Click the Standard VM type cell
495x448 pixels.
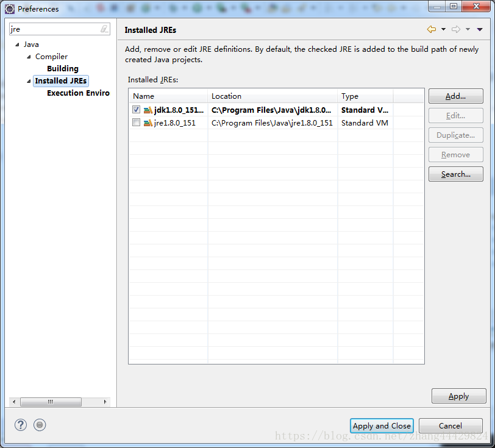pyautogui.click(x=365, y=123)
